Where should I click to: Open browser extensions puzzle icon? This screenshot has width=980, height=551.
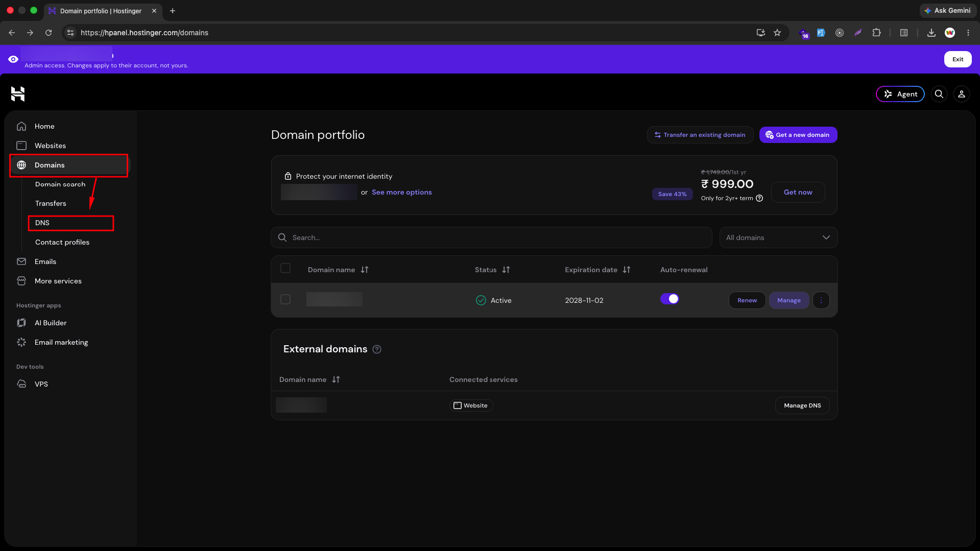click(x=876, y=33)
